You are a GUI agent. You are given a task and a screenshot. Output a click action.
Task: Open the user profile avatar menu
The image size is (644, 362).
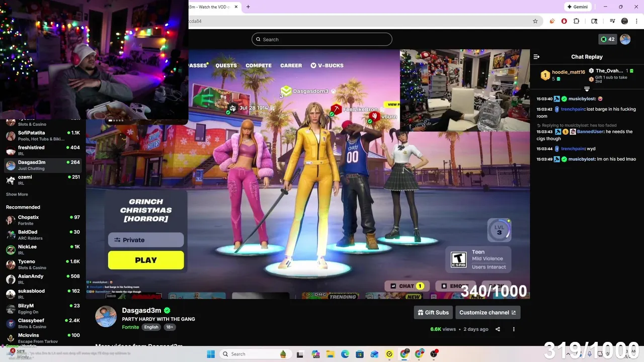[625, 39]
